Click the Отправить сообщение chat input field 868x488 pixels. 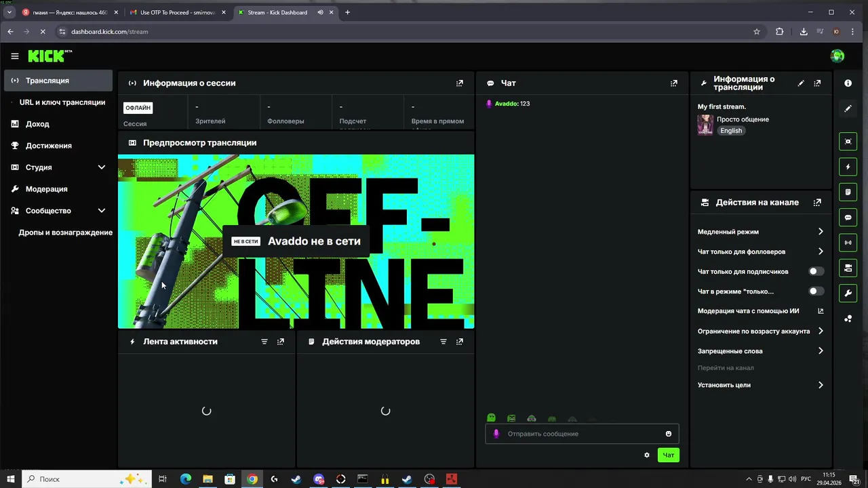point(582,434)
